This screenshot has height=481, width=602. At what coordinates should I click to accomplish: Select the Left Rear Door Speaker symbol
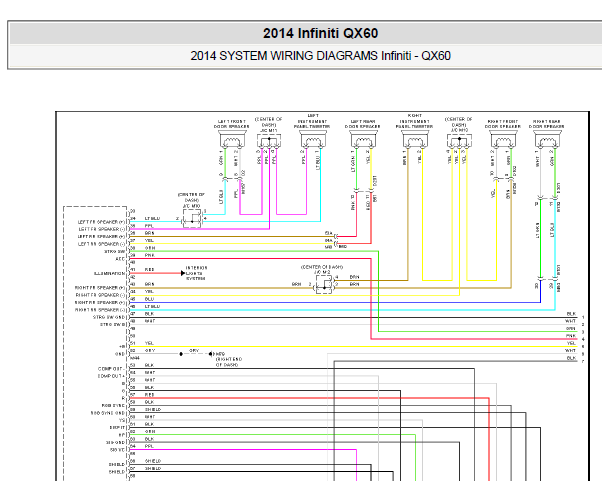(x=363, y=139)
